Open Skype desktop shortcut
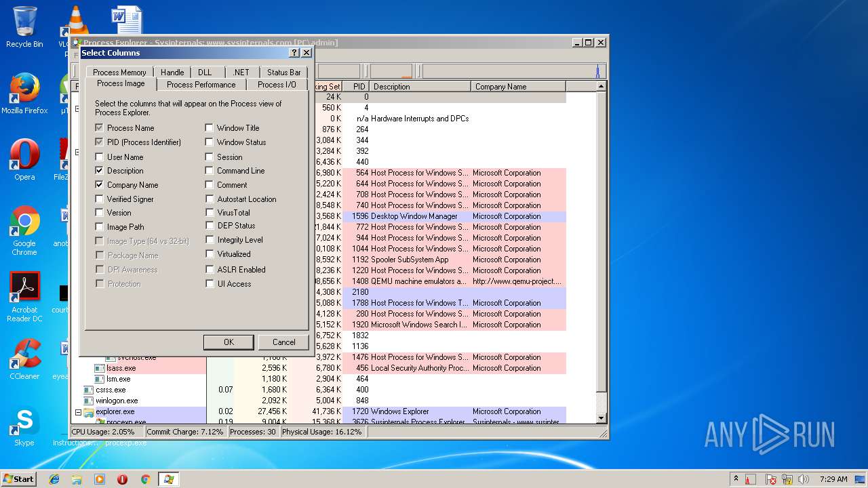This screenshot has width=868, height=488. click(x=24, y=426)
